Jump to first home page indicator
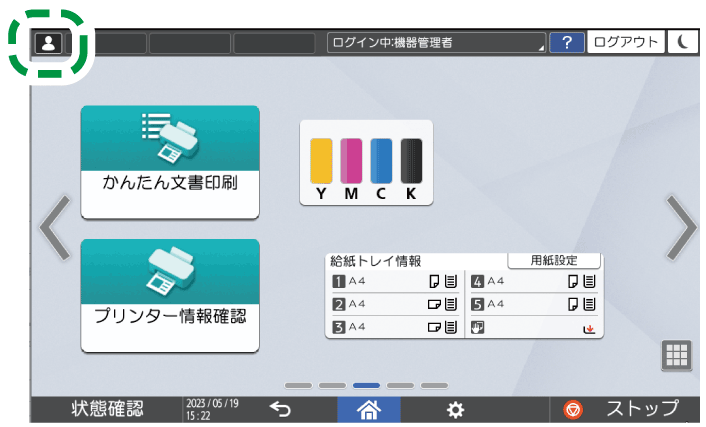Screen dimensions: 706x427 (x=298, y=386)
